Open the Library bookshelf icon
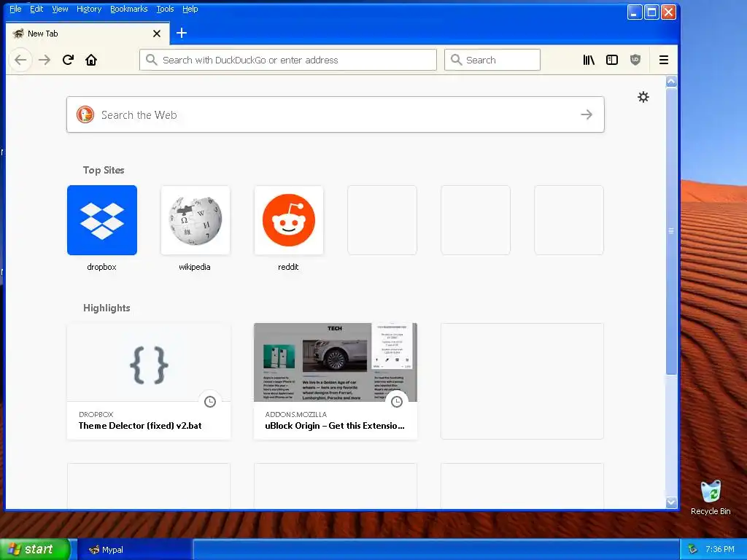 pos(589,60)
